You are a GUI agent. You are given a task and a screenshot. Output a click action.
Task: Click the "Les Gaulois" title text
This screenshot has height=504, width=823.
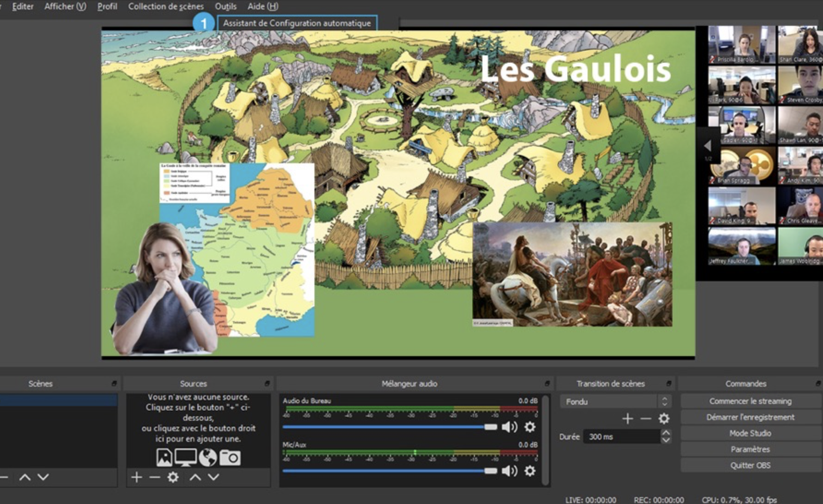(575, 68)
